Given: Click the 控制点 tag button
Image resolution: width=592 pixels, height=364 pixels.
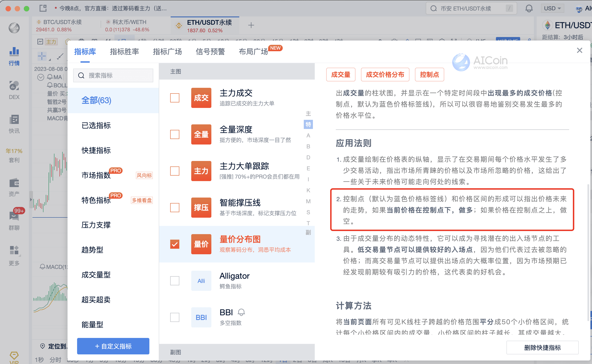Looking at the screenshot, I should [429, 75].
